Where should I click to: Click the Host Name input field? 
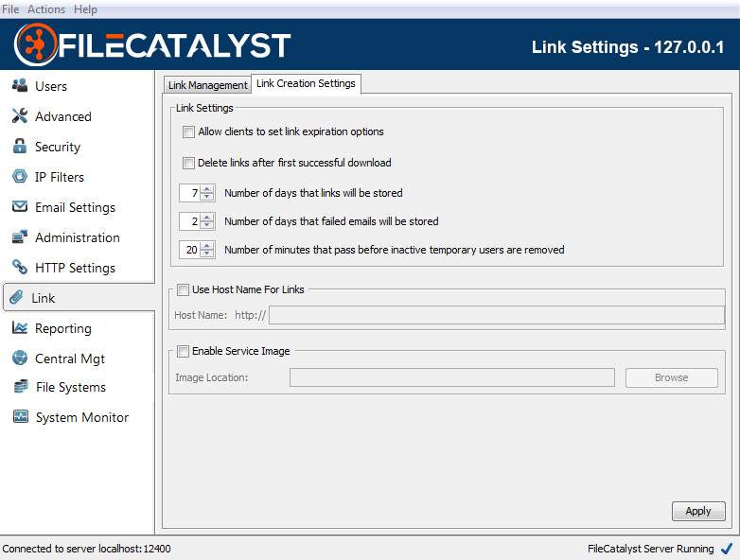(497, 315)
